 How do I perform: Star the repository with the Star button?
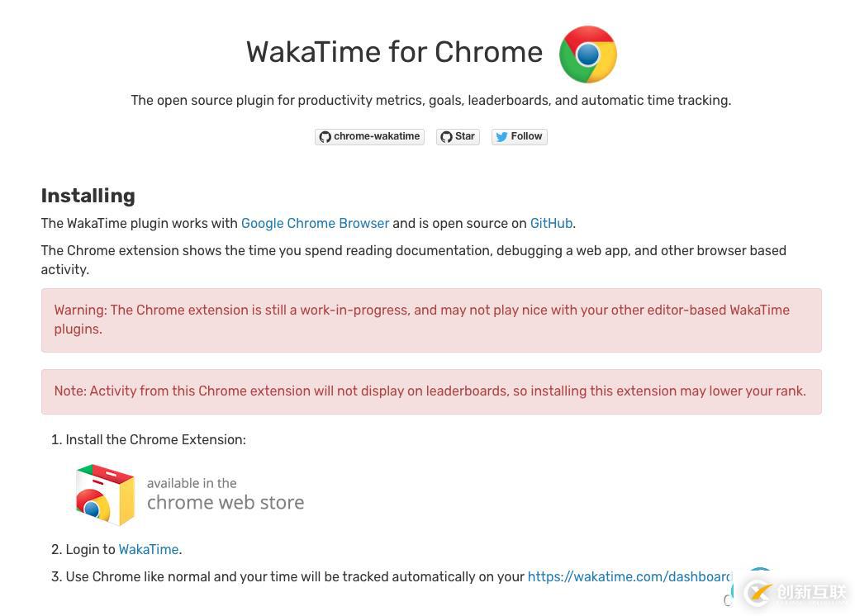[458, 136]
